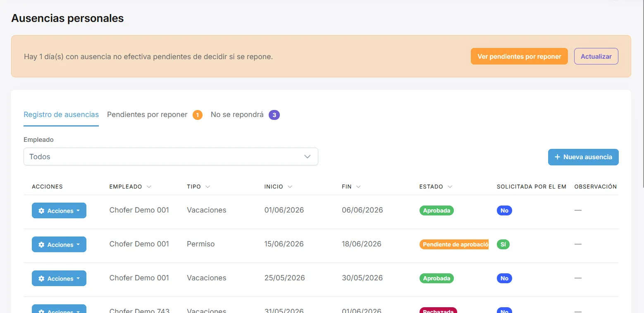Switch to Registro de ausencias tab
This screenshot has width=644, height=313.
61,115
